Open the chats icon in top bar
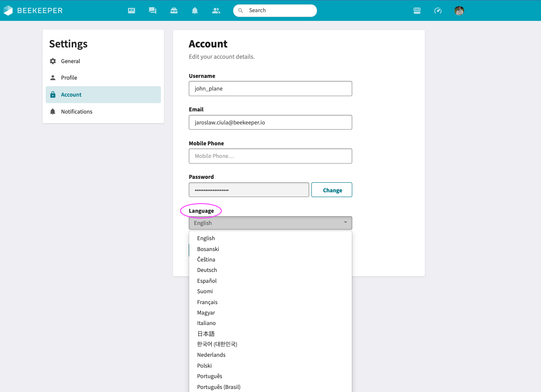541x392 pixels. (153, 10)
